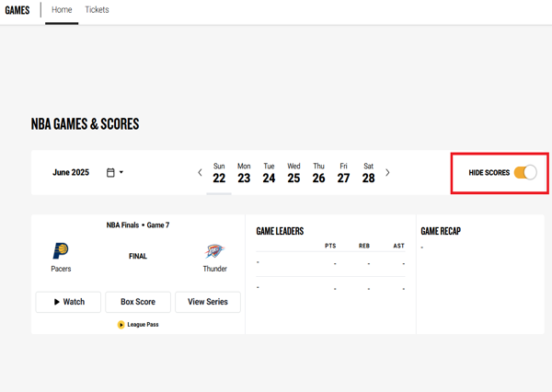The height and width of the screenshot is (392, 552).
Task: Switch to the Home tab
Action: click(62, 10)
